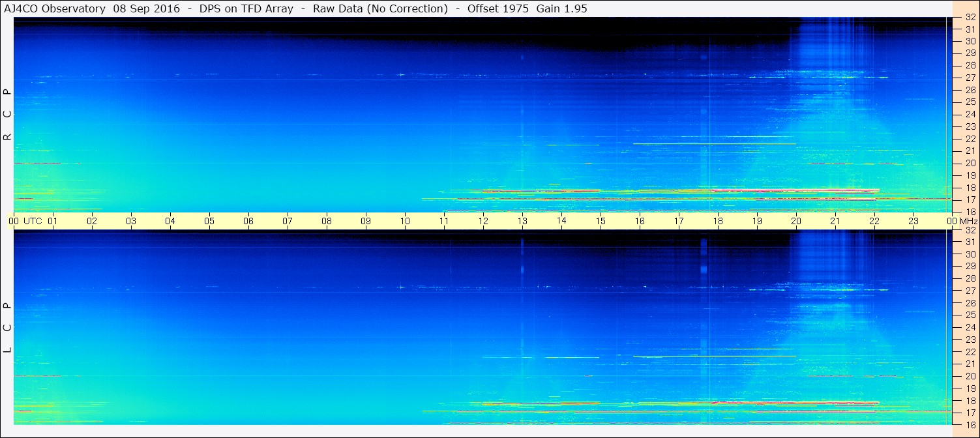The height and width of the screenshot is (438, 980).
Task: Click 24 MHz label on LCP scale
Action: point(970,327)
